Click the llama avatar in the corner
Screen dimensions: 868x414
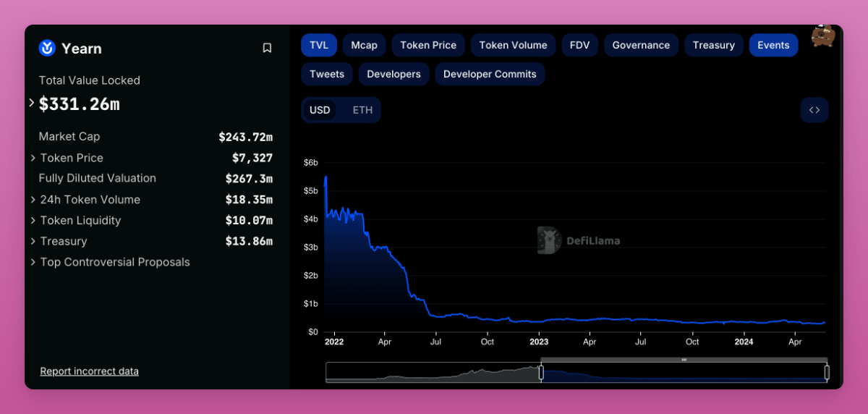click(x=822, y=35)
